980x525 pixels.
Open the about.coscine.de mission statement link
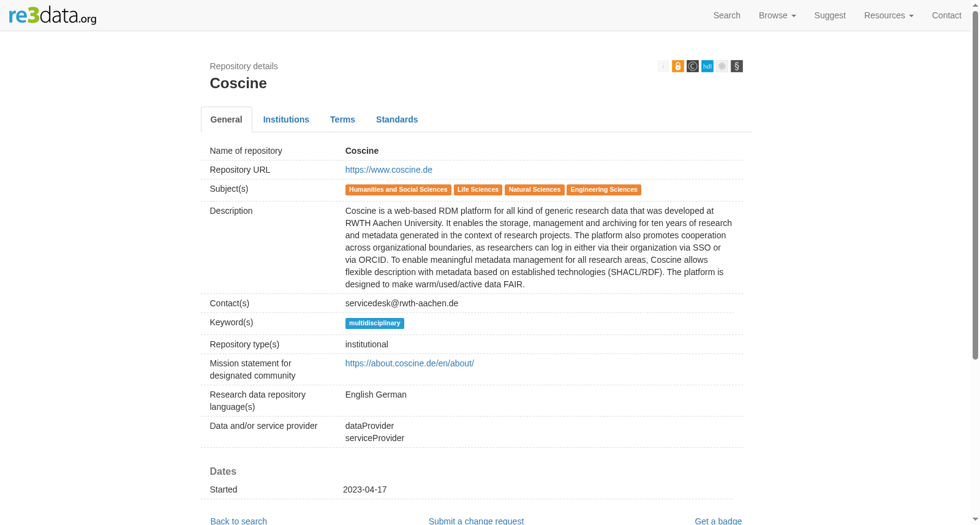click(410, 363)
